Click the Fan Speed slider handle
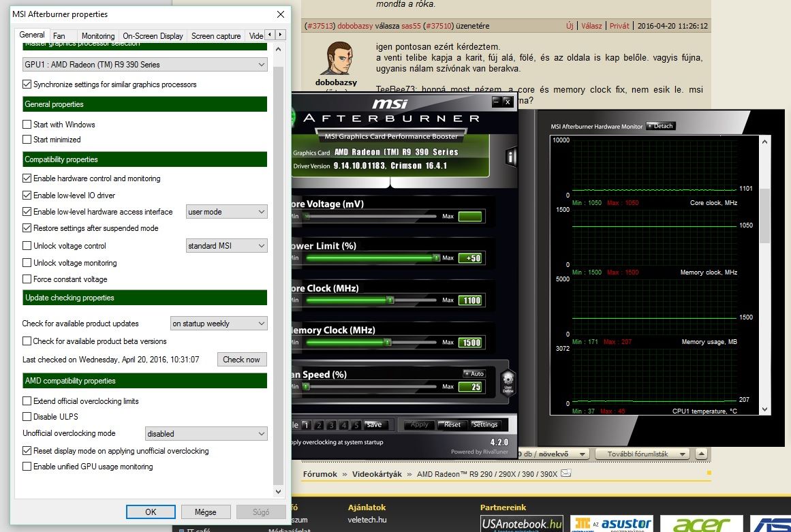This screenshot has width=791, height=532. pyautogui.click(x=306, y=387)
